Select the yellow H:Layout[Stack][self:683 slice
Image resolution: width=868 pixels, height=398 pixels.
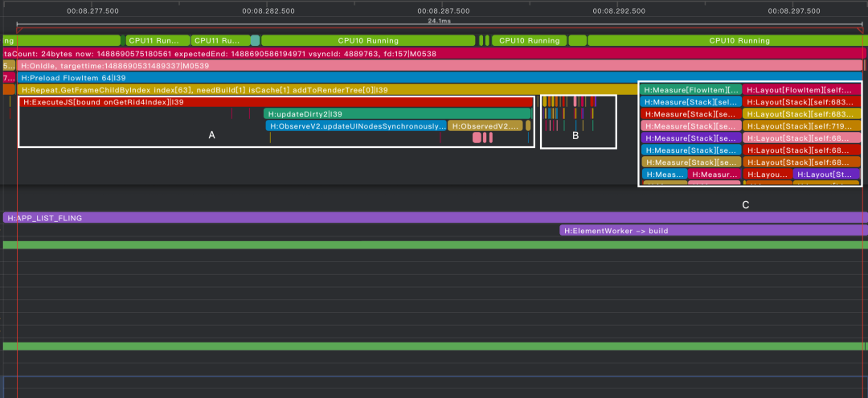pos(801,114)
